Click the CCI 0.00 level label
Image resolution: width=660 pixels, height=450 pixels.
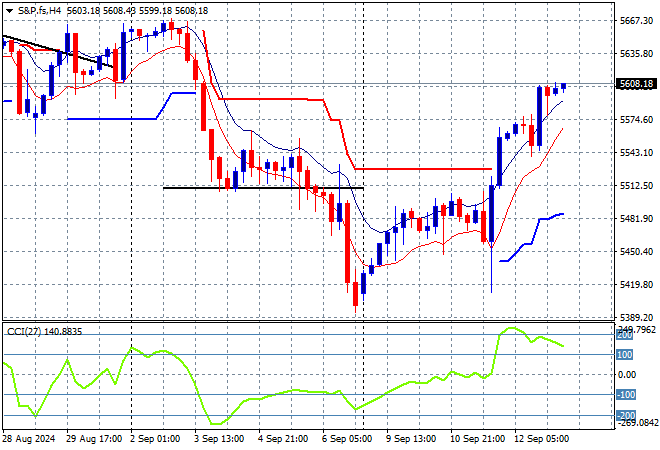pyautogui.click(x=627, y=375)
